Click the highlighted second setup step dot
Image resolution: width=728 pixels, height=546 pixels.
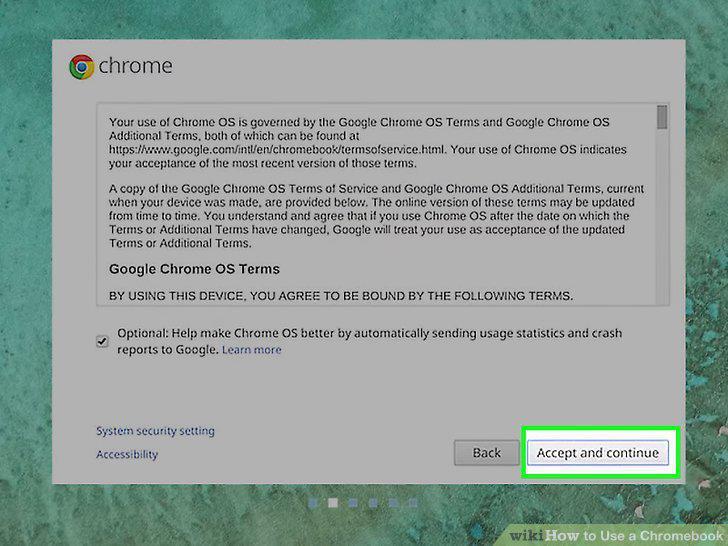333,503
